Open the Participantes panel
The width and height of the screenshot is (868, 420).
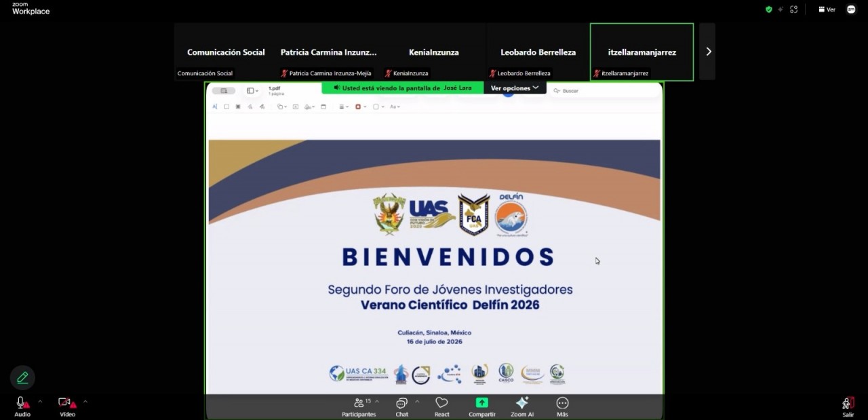(x=359, y=407)
